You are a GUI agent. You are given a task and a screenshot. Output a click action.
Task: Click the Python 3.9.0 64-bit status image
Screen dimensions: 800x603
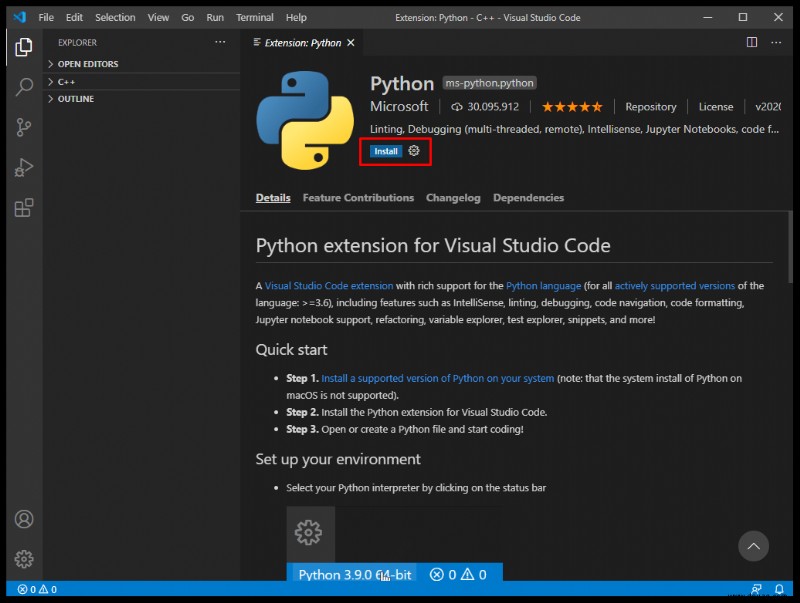point(355,574)
